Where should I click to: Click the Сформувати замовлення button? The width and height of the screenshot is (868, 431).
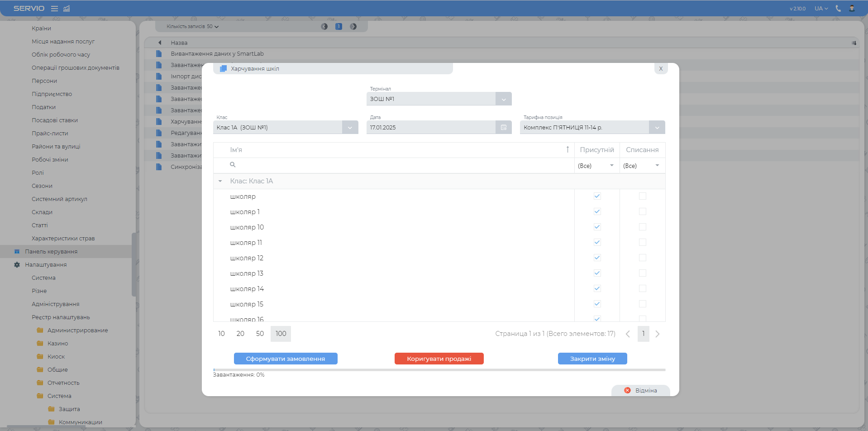pos(286,359)
